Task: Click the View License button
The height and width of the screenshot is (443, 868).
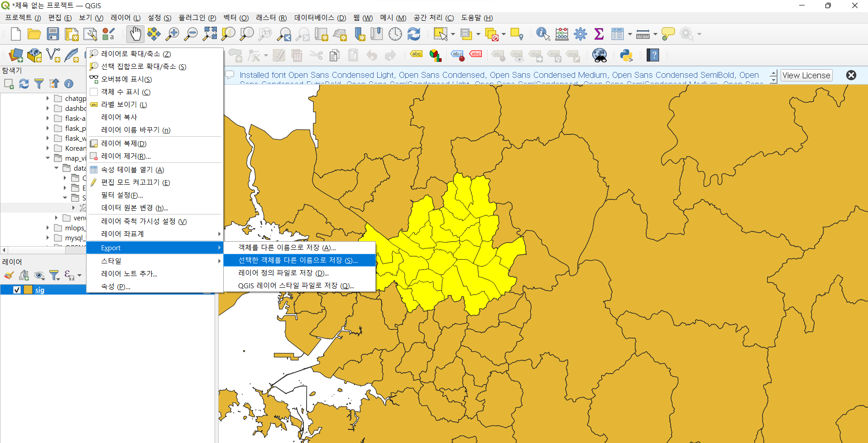Action: pyautogui.click(x=806, y=75)
